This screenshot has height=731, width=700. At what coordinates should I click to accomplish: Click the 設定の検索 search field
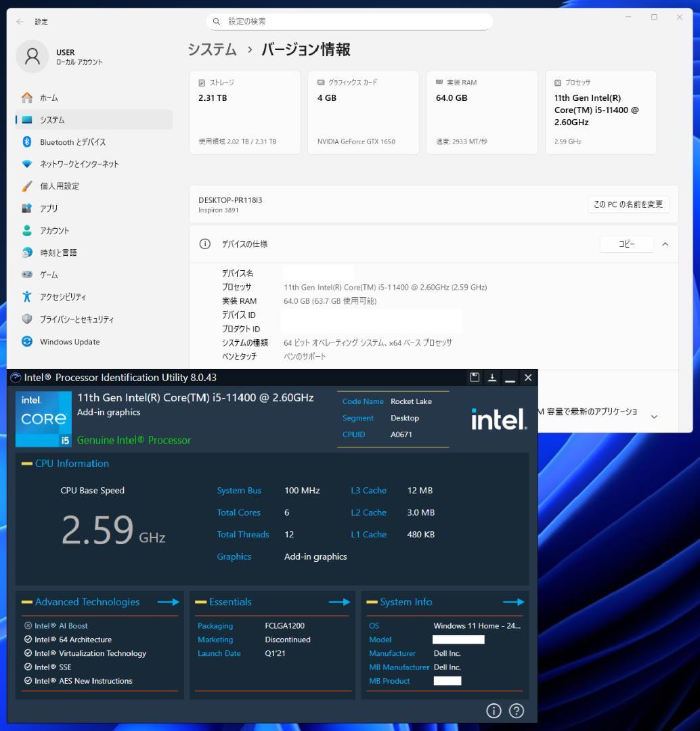(x=349, y=21)
